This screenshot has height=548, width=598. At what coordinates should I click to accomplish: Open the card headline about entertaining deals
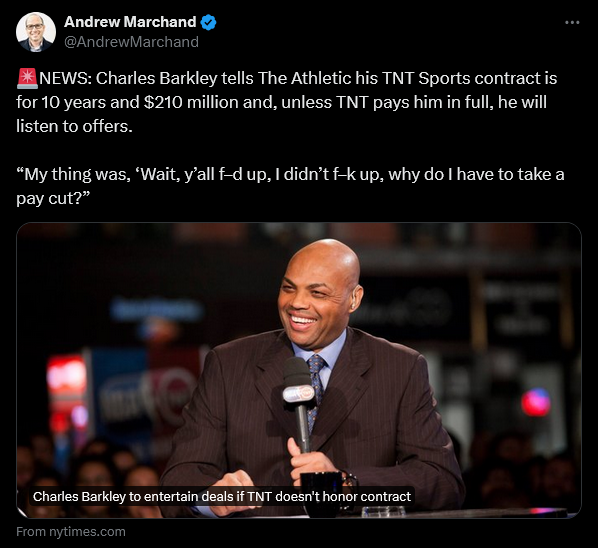click(x=222, y=497)
